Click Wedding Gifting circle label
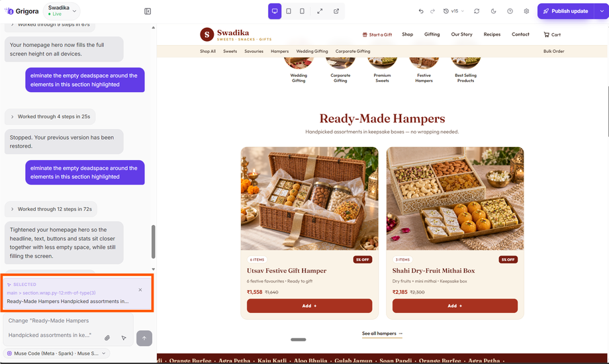Screen dimensions: 609x364 (x=299, y=78)
